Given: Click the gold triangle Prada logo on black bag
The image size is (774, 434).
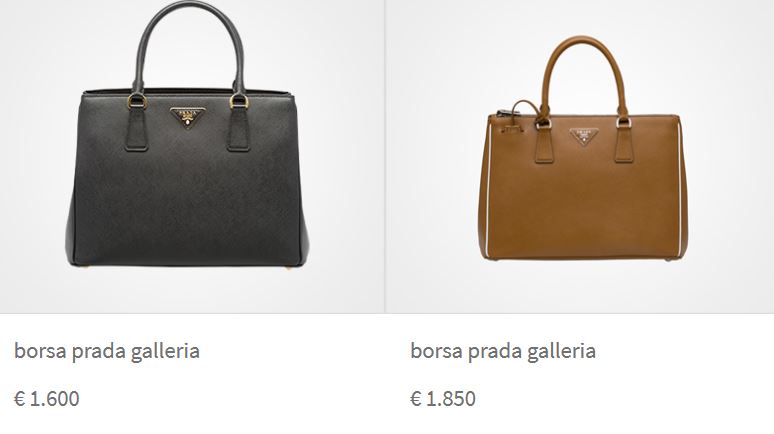Looking at the screenshot, I should pos(188,117).
